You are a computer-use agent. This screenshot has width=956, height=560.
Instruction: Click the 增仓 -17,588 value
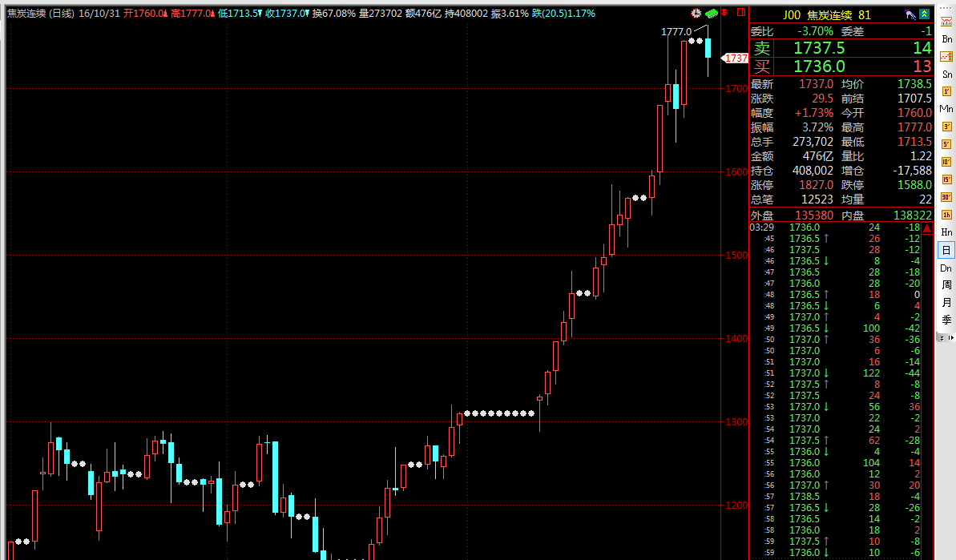coord(912,171)
